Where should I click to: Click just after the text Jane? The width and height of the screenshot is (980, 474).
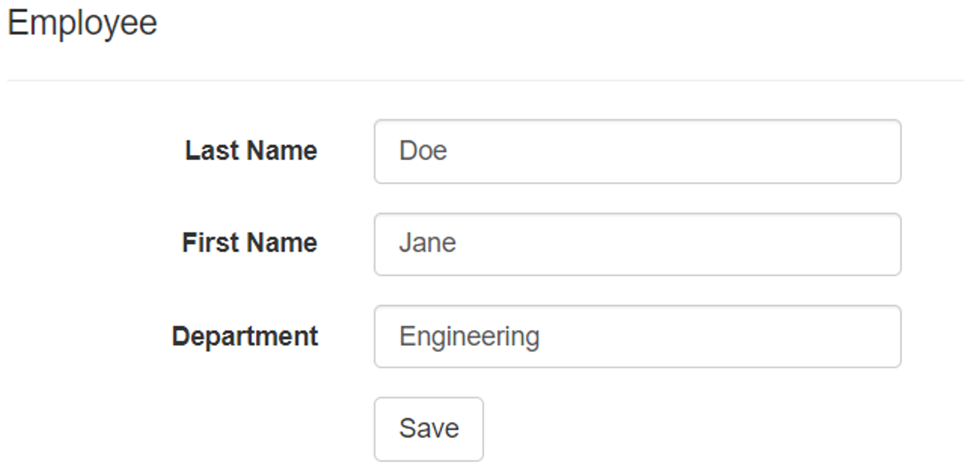[458, 244]
